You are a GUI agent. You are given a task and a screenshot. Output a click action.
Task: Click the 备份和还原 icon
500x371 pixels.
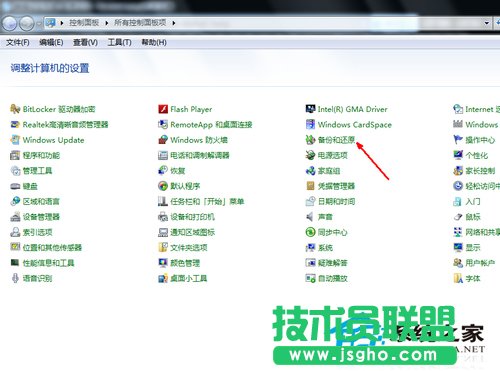[310, 140]
